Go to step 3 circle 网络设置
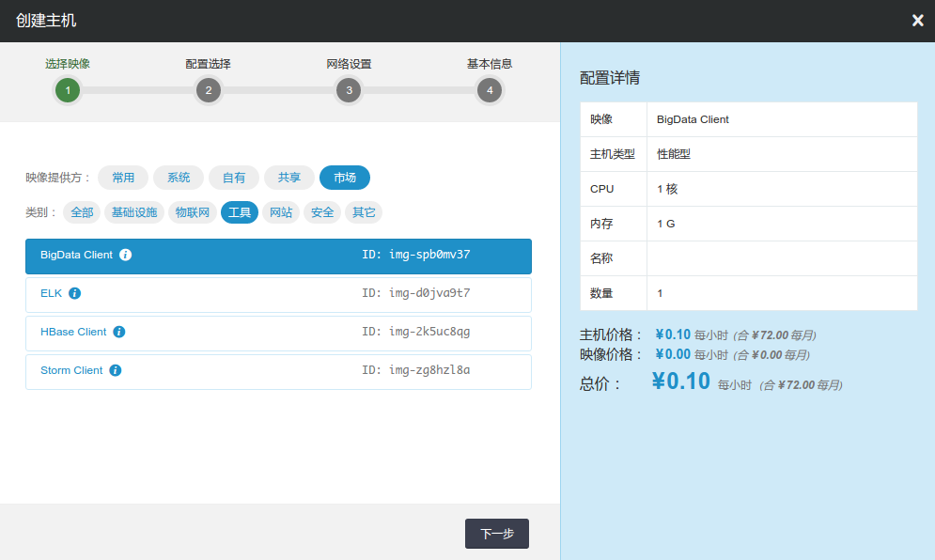This screenshot has height=560, width=935. (349, 90)
